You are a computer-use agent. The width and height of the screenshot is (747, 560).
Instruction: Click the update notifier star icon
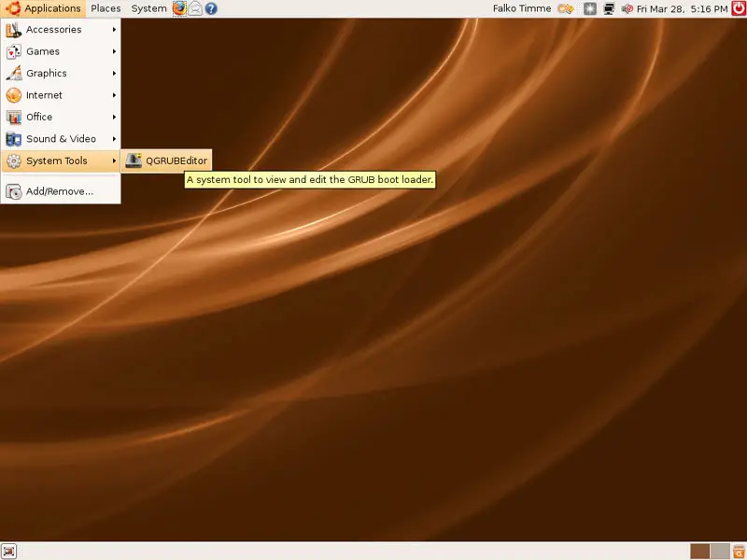point(590,8)
